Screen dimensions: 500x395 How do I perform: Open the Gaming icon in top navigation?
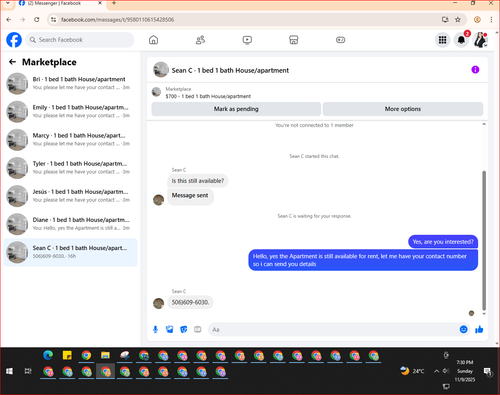[x=340, y=40]
